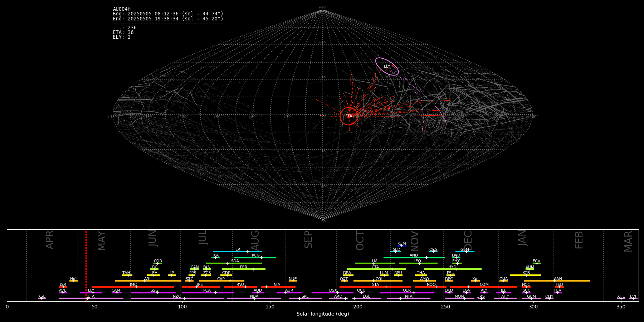Click the NOO shower bar
The height and width of the screenshot is (322, 644).
point(431,287)
